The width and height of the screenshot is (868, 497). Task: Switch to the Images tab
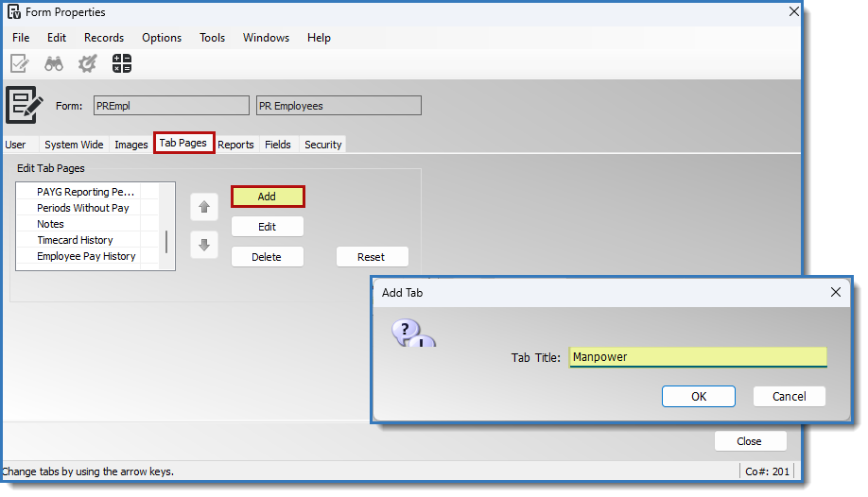click(x=131, y=145)
